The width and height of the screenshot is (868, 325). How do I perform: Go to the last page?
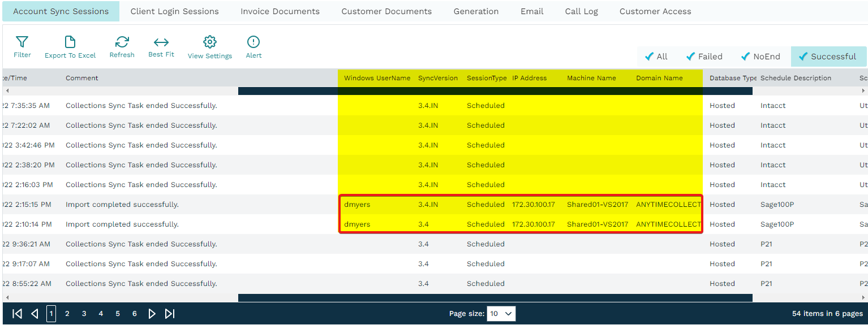[x=170, y=314]
